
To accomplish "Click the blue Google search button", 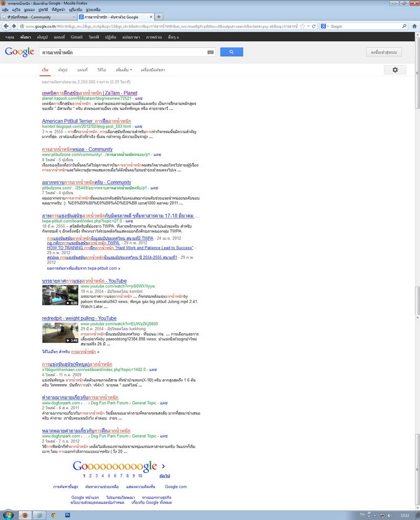I will point(232,51).
